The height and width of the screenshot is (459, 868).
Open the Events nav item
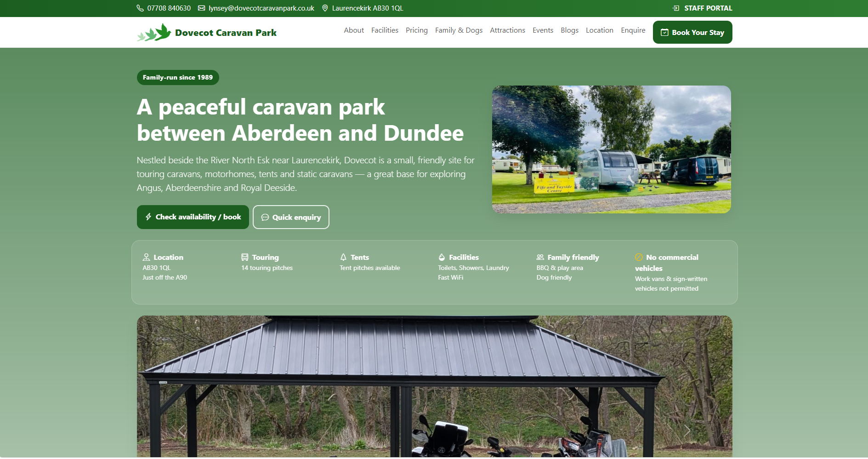543,30
